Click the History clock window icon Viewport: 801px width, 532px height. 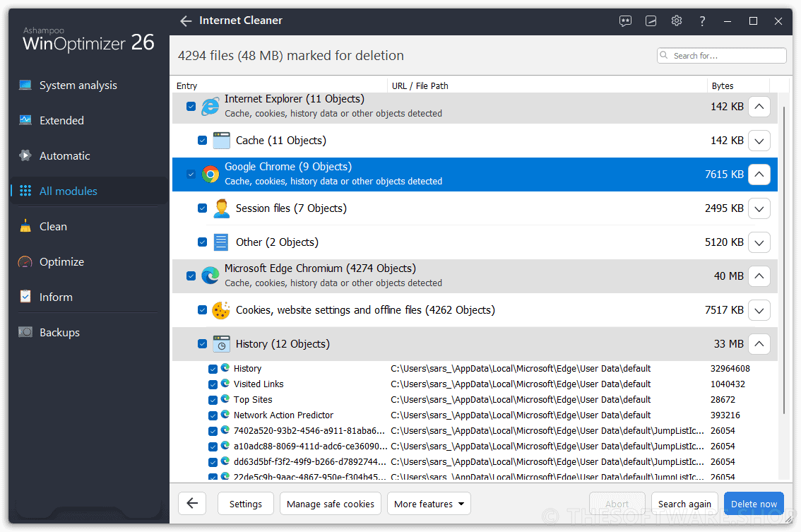click(x=221, y=344)
